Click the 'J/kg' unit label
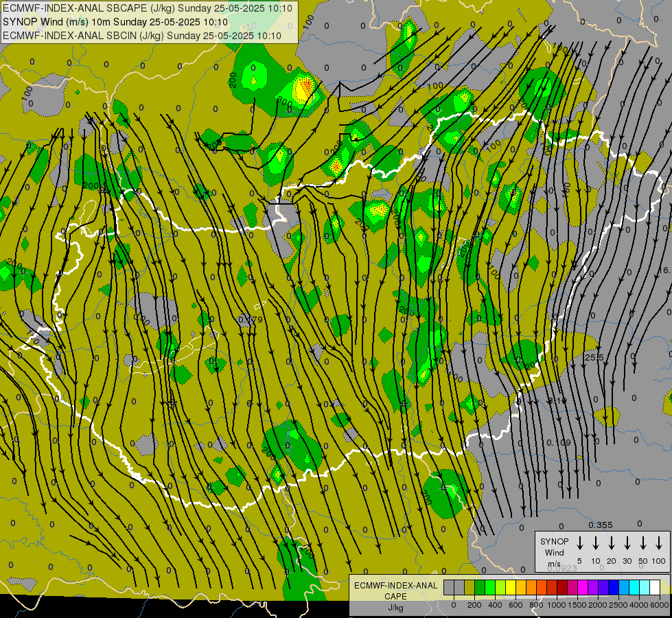The width and height of the screenshot is (672, 618). 395,607
